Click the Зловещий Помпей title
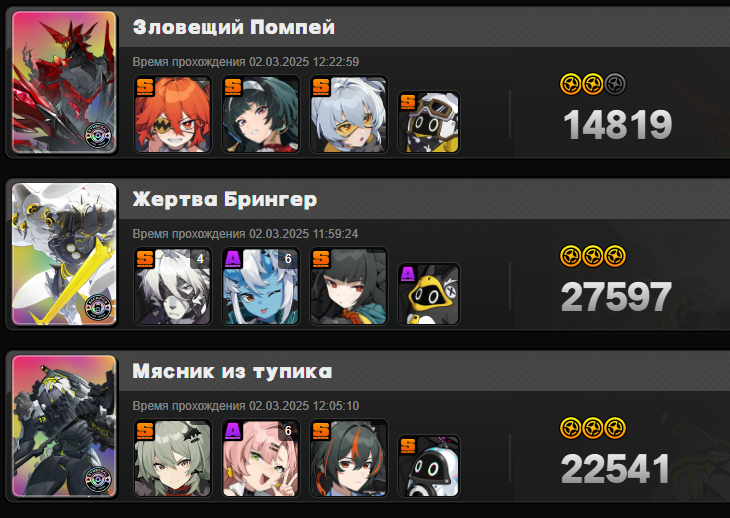730x518 pixels. point(234,27)
